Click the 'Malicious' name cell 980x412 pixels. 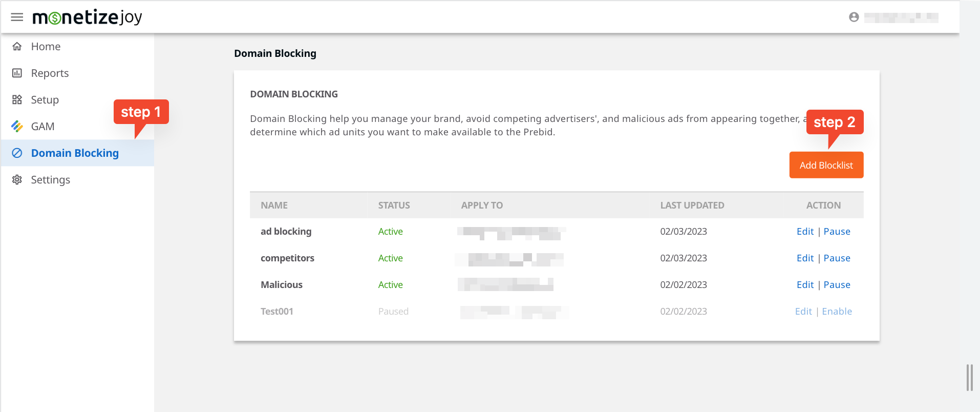tap(282, 285)
